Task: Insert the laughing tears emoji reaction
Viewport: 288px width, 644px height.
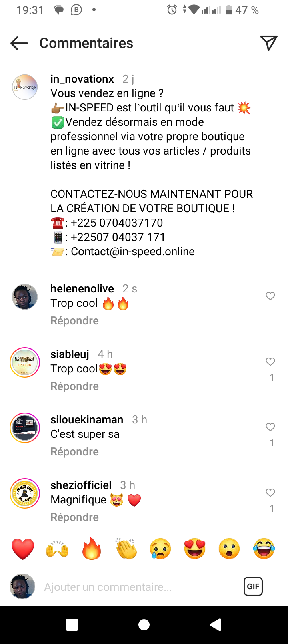Action: [264, 549]
